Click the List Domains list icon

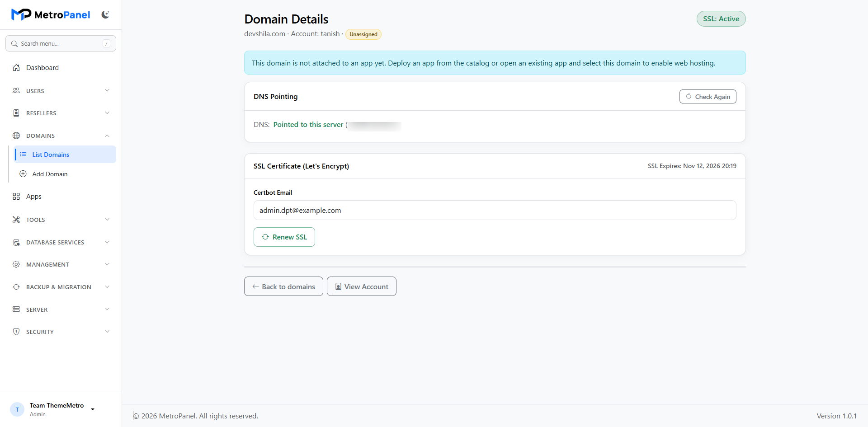[23, 155]
